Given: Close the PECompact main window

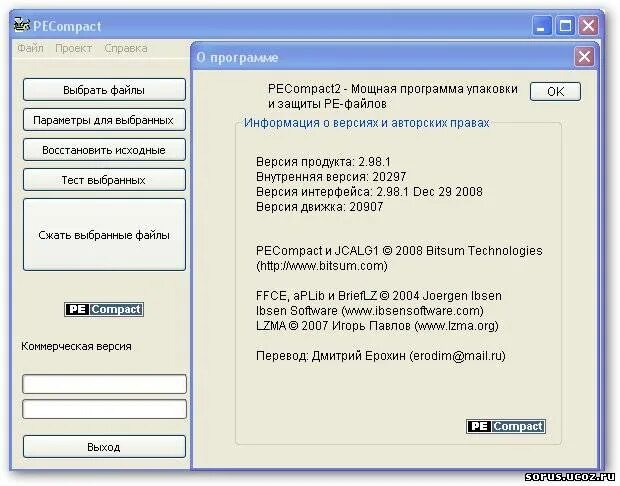Looking at the screenshot, I should click(x=588, y=26).
